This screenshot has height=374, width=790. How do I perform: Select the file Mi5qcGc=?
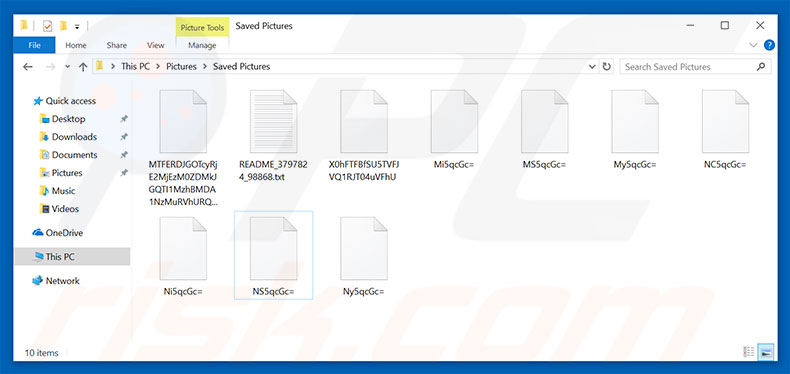point(454,130)
